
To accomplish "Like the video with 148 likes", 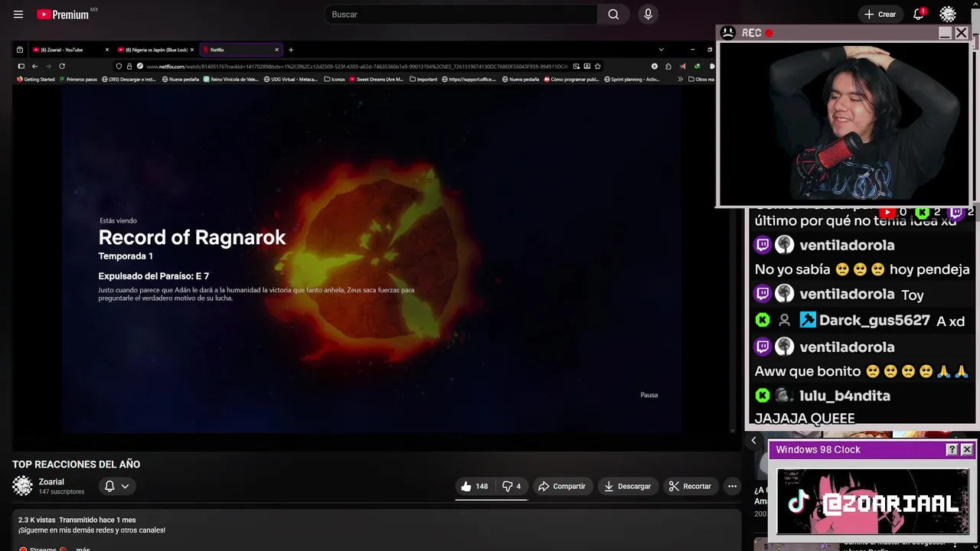I will 475,486.
